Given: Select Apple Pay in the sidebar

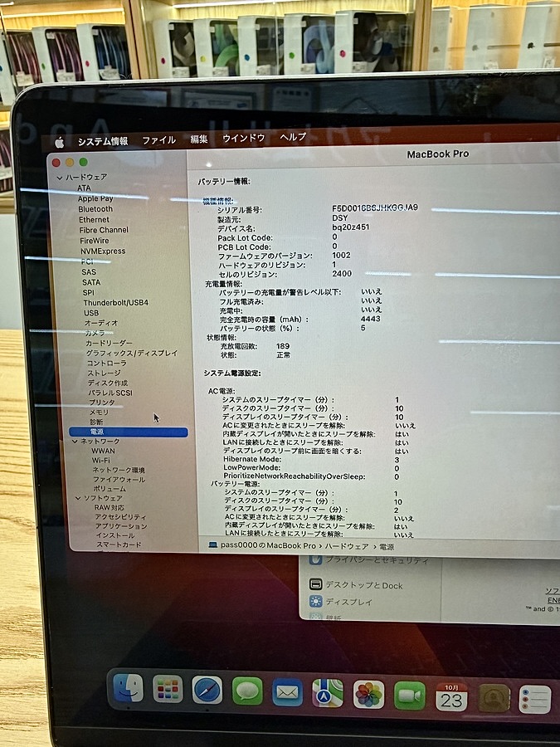Looking at the screenshot, I should [x=95, y=198].
